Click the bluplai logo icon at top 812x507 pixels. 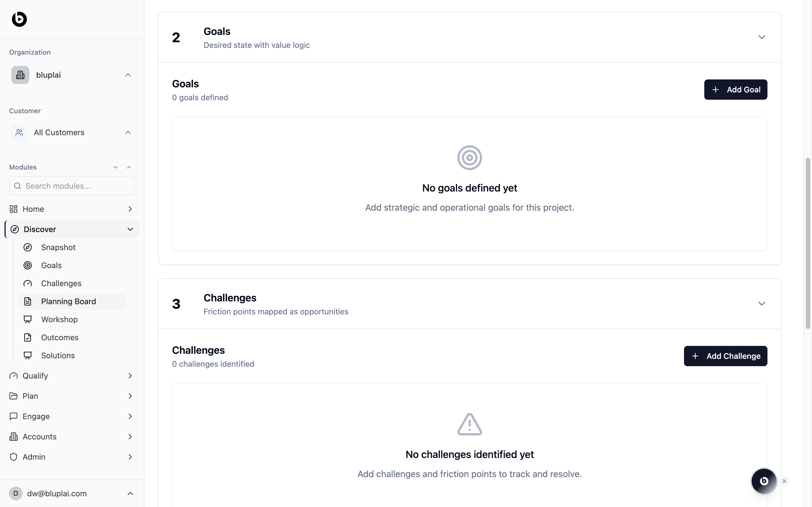pos(19,19)
